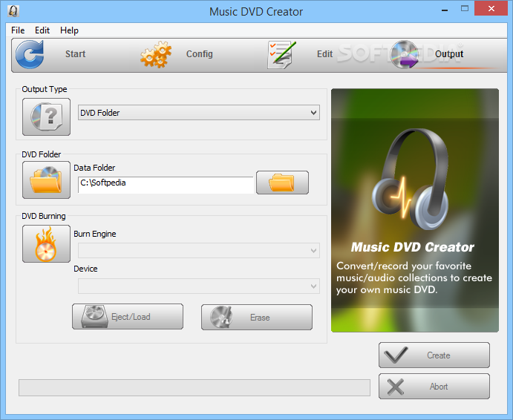513x420 pixels.
Task: Click the orange gears Config icon
Action: [x=156, y=54]
